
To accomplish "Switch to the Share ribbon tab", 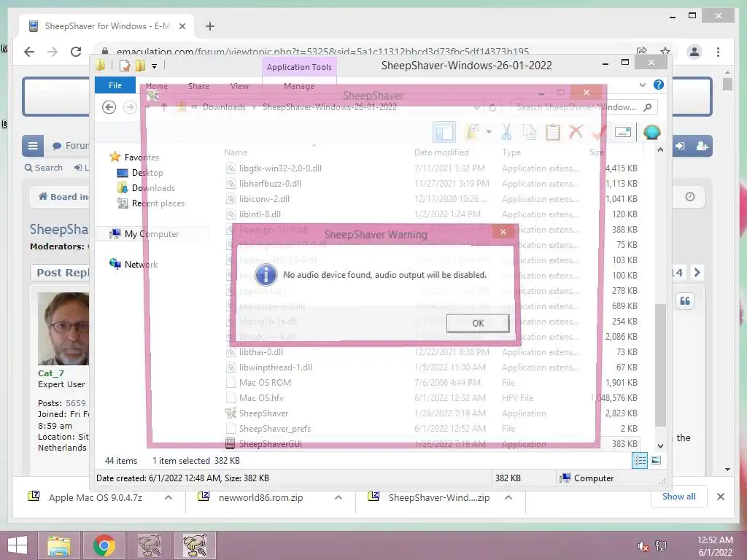I will [x=198, y=86].
